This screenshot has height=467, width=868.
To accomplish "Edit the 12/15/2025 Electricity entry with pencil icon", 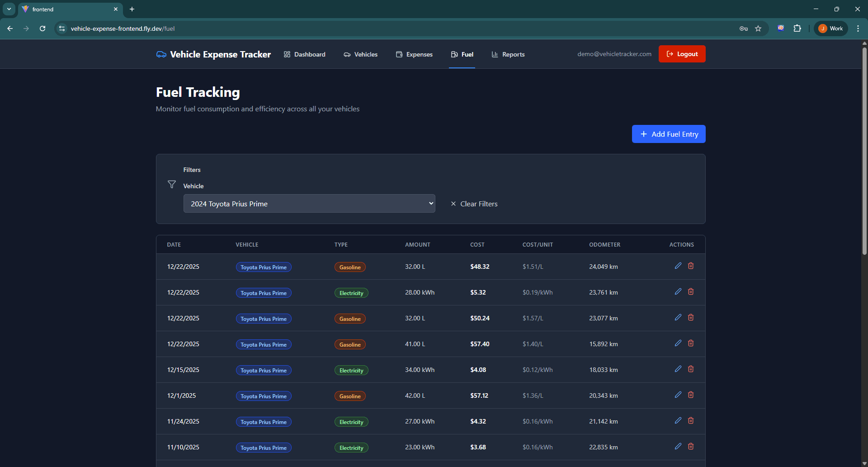I will pos(678,368).
